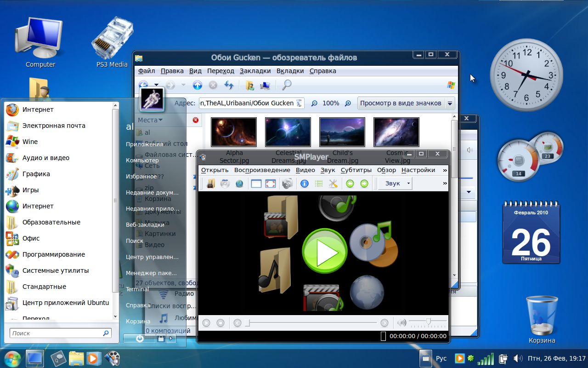Expand hidden SMPlayer menu items chevron
This screenshot has height=368, width=588.
444,170
